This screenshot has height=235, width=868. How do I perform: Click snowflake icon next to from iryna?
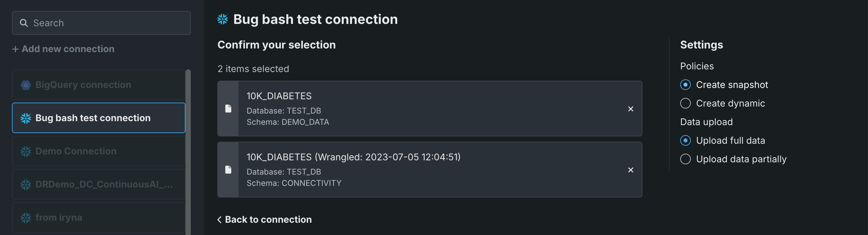pyautogui.click(x=26, y=218)
